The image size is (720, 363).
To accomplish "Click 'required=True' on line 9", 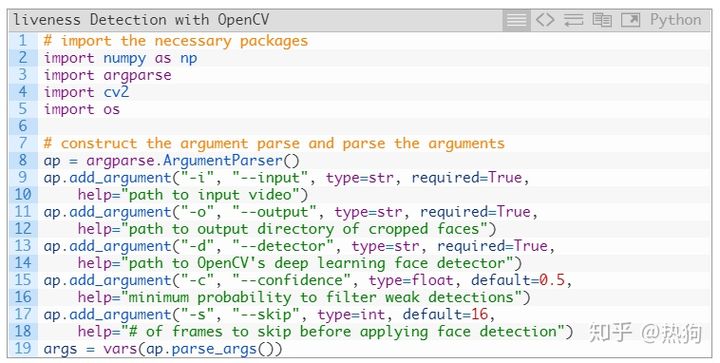I will (x=467, y=178).
